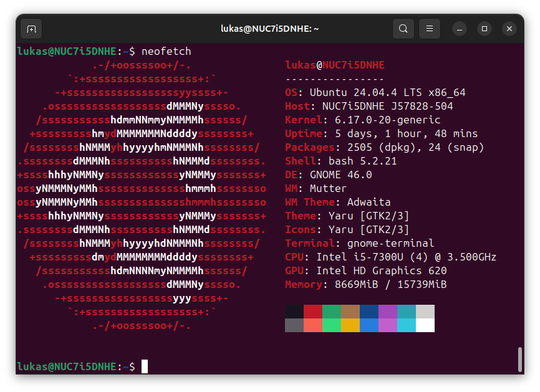Image resolution: width=540 pixels, height=392 pixels.
Task: Click the medium gray color block
Action: click(x=294, y=325)
